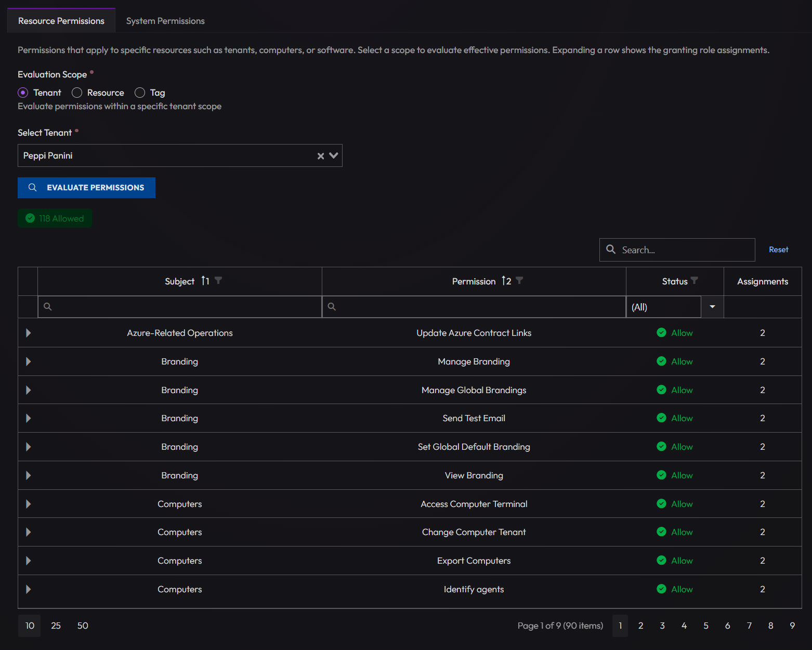Clear the Peppi Panini tenant selection
Image resolution: width=812 pixels, height=650 pixels.
[321, 156]
